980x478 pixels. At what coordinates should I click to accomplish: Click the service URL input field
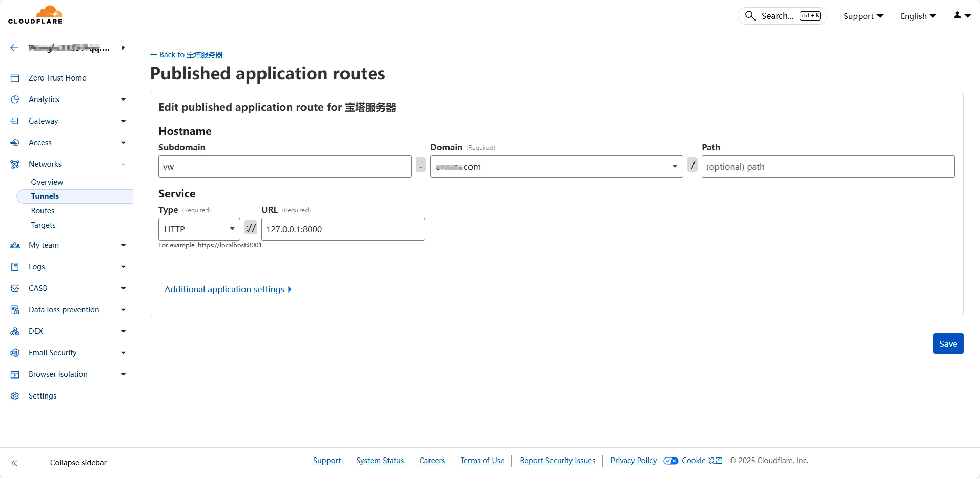click(x=343, y=229)
